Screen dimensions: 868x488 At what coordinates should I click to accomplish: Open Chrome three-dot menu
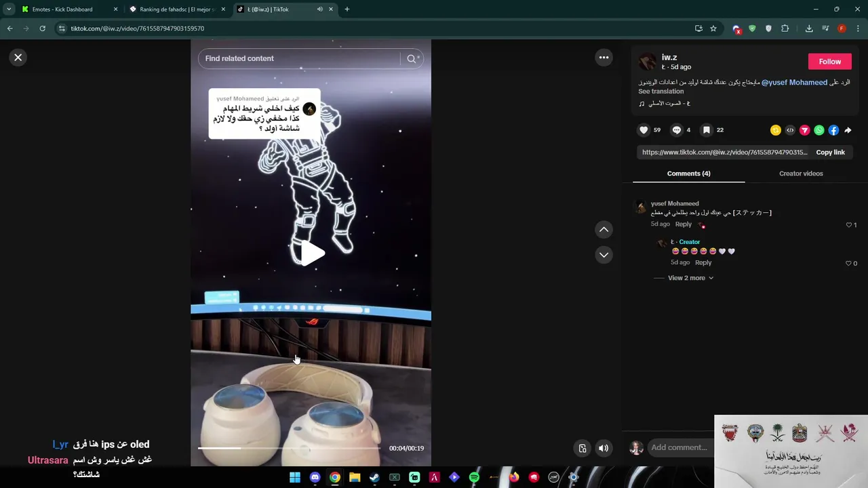click(858, 28)
